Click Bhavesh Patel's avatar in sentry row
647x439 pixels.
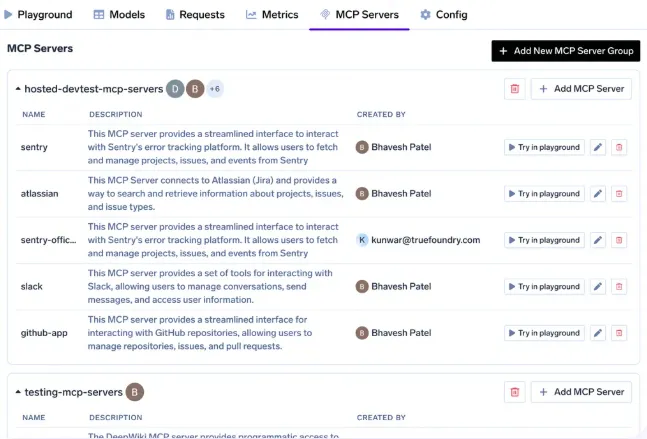coord(362,147)
